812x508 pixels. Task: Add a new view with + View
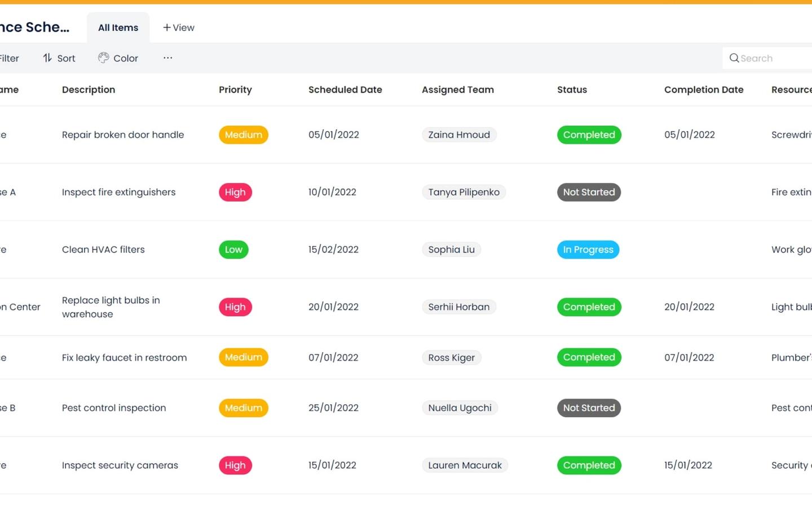click(x=179, y=28)
